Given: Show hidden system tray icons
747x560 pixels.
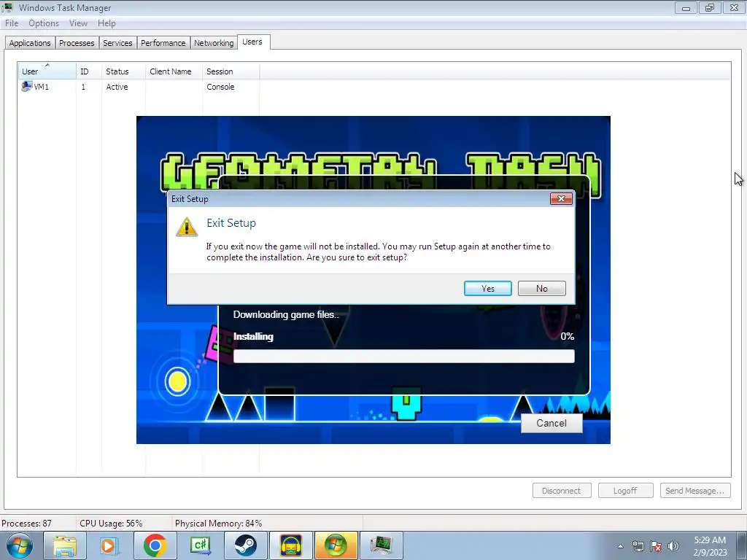Looking at the screenshot, I should (x=620, y=546).
